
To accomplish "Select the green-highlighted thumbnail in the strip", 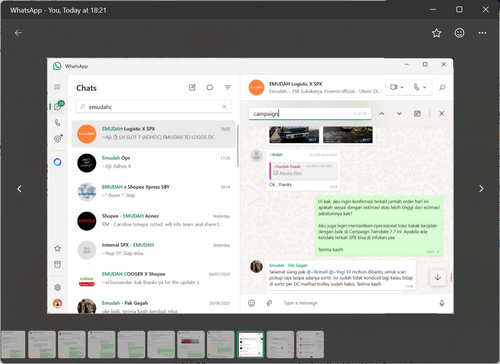I will pyautogui.click(x=251, y=344).
